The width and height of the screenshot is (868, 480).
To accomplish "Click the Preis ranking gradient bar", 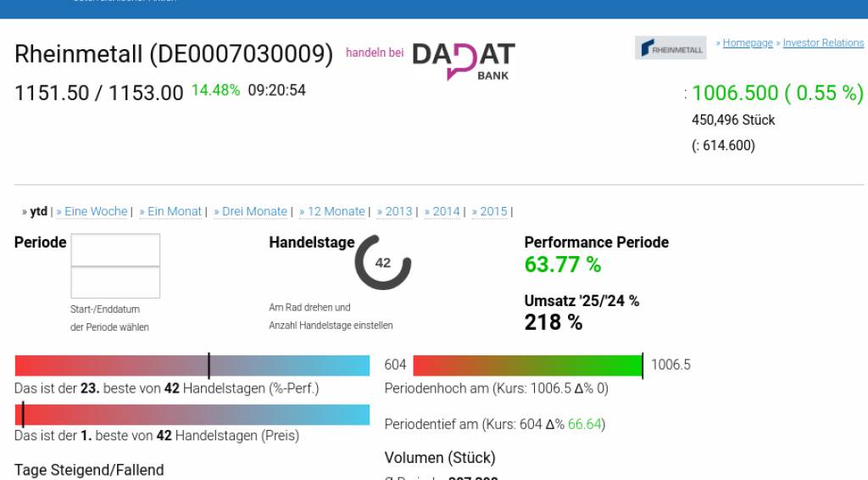I will tap(192, 415).
